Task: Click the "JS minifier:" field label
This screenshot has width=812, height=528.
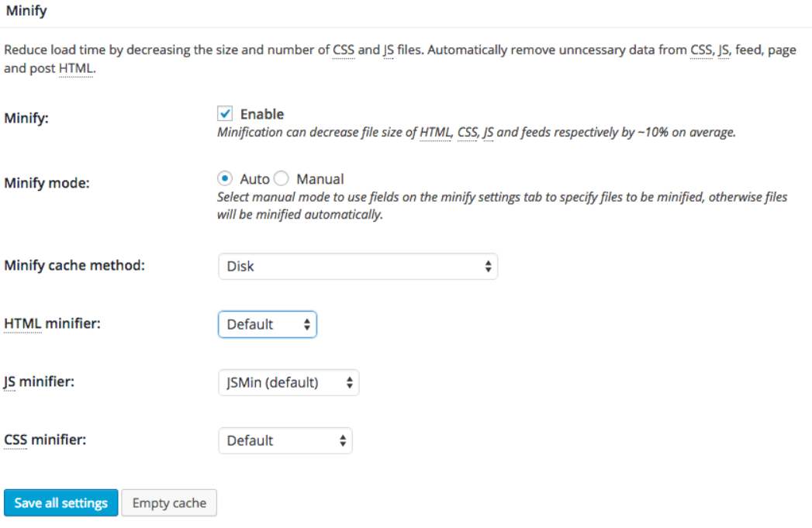Action: coord(39,381)
